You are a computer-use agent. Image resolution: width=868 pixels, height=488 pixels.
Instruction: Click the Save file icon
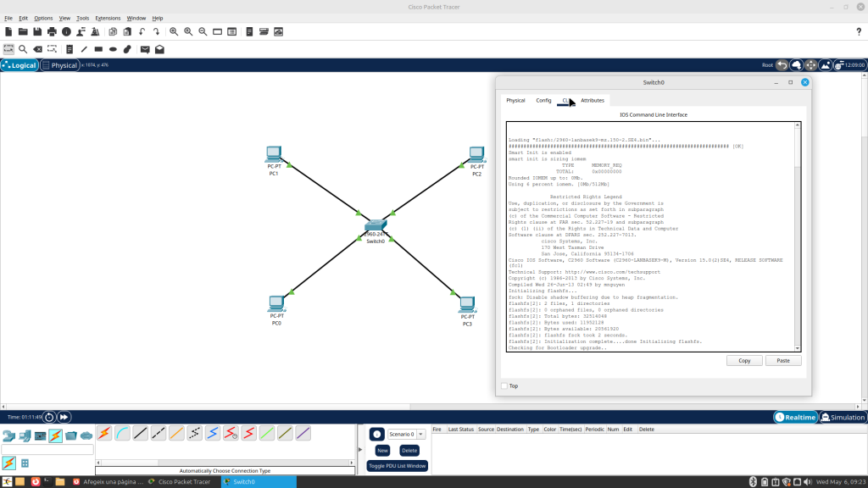coord(37,31)
